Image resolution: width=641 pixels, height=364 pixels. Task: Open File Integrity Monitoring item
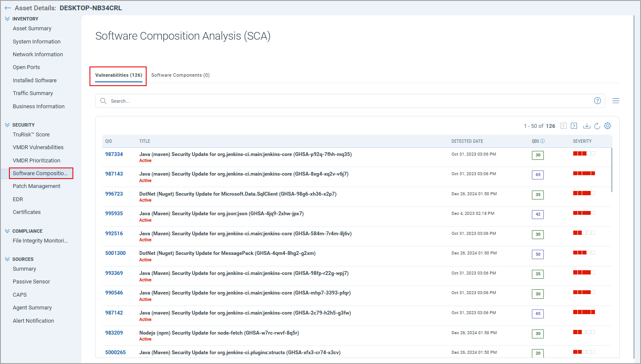click(x=40, y=241)
